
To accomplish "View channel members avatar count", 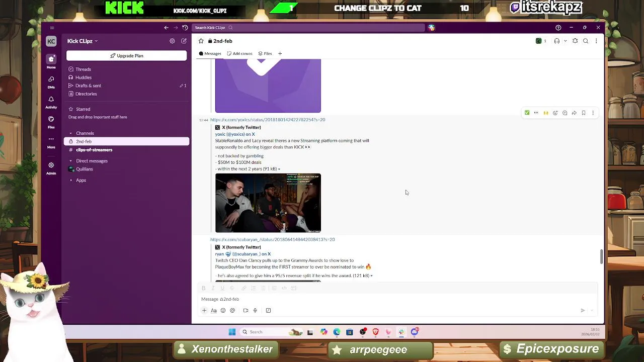I will (x=541, y=41).
